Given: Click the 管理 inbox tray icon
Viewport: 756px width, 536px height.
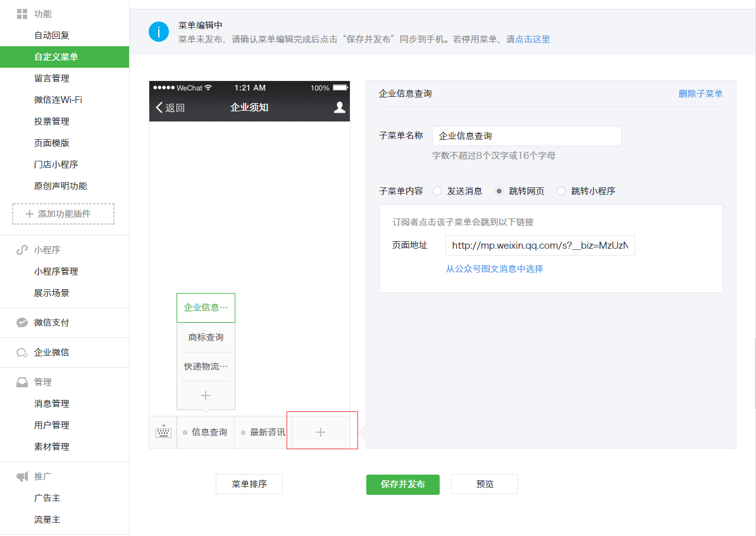Looking at the screenshot, I should 22,382.
